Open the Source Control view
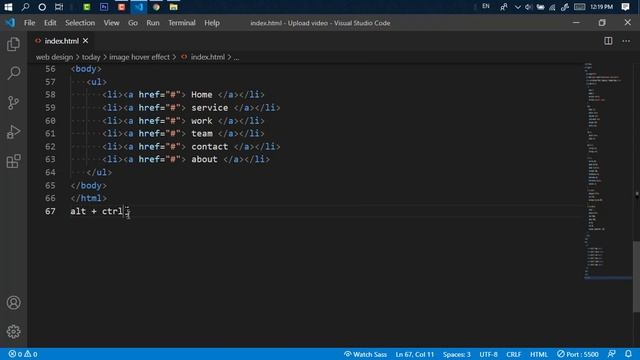The image size is (640, 360). (x=13, y=102)
